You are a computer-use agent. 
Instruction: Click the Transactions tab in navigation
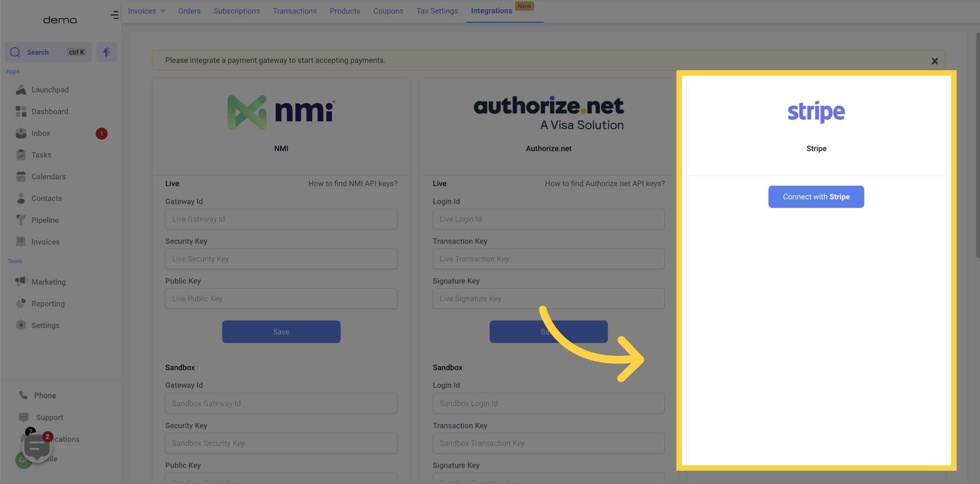(294, 11)
